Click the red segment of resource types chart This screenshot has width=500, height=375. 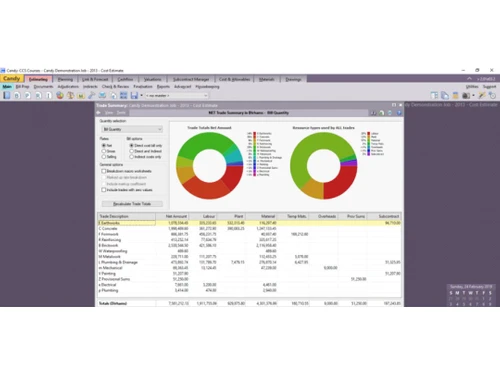point(340,182)
